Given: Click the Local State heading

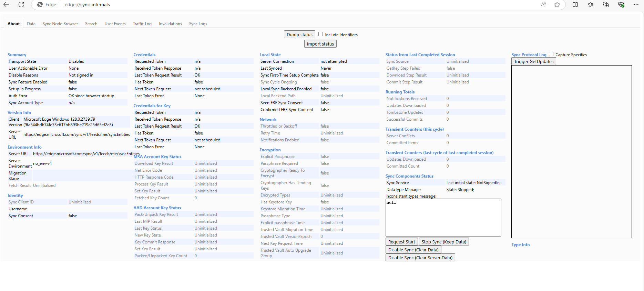Looking at the screenshot, I should (270, 54).
